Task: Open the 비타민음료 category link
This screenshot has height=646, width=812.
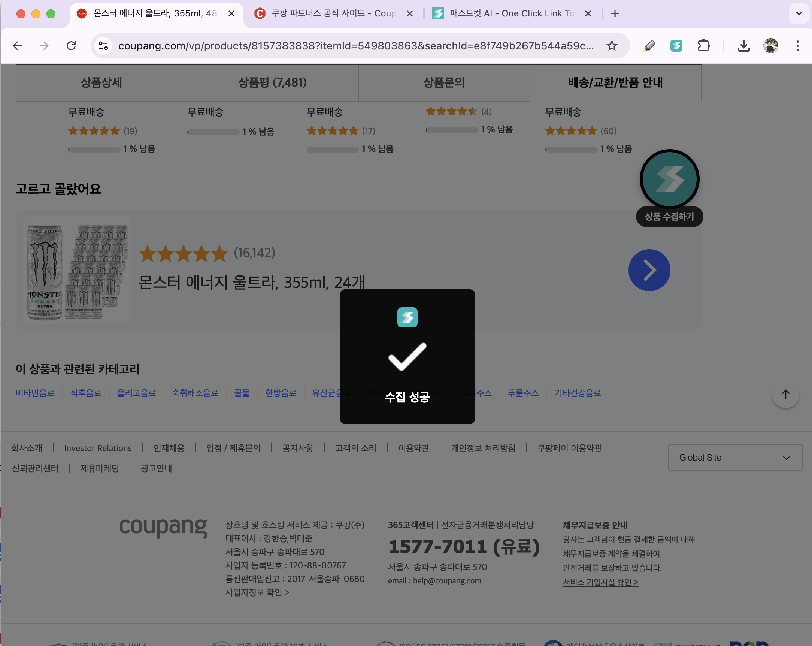Action: click(x=35, y=393)
